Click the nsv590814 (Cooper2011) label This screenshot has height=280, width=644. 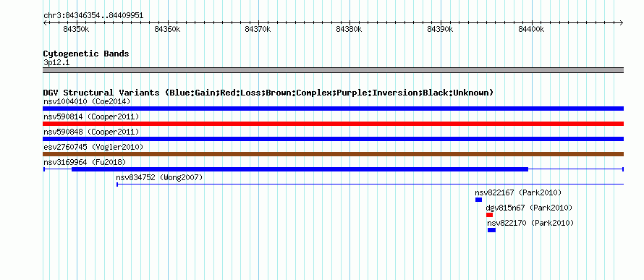tap(91, 116)
